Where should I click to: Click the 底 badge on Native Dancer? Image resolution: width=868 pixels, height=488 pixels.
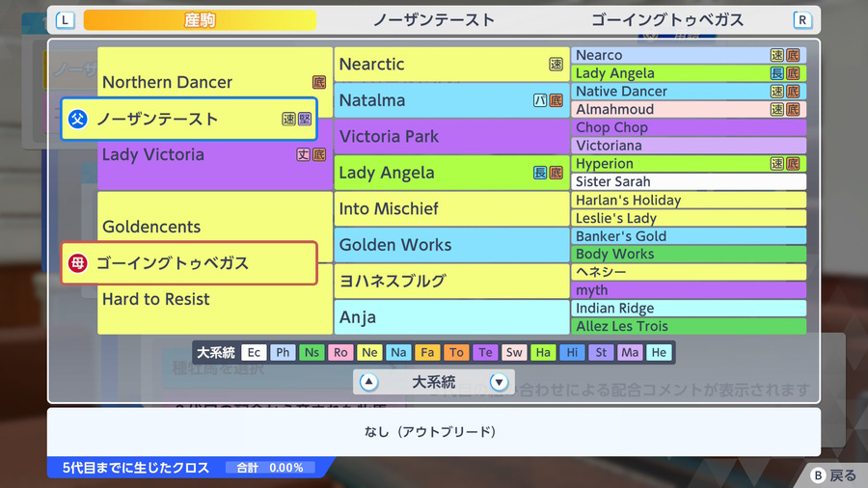click(793, 92)
